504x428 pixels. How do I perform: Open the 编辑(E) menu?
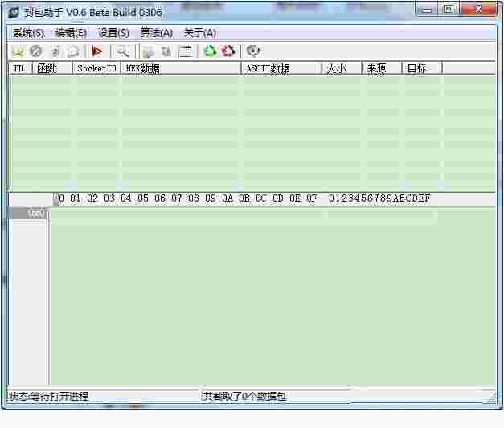click(71, 33)
